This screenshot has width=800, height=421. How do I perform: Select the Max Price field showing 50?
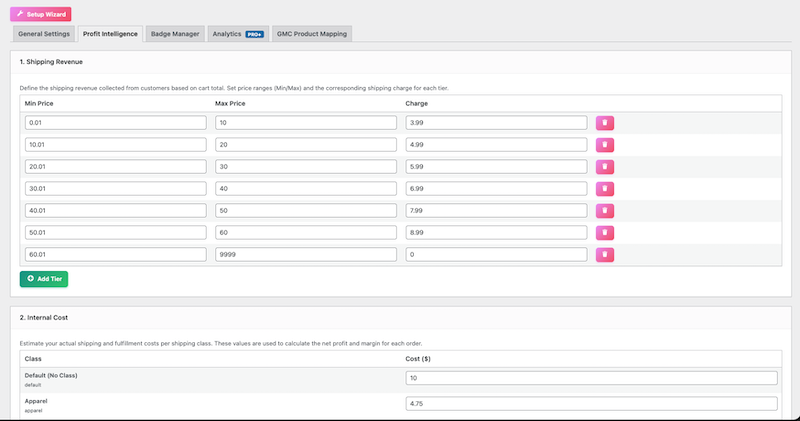click(x=306, y=210)
